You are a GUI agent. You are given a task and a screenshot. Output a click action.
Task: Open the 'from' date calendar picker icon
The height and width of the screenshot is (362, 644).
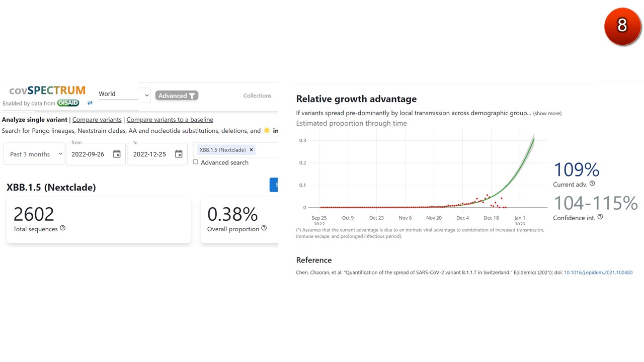click(x=117, y=154)
